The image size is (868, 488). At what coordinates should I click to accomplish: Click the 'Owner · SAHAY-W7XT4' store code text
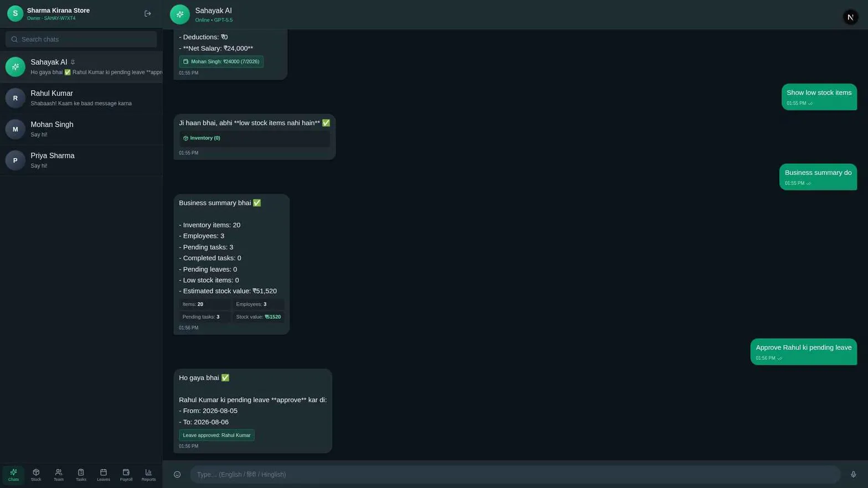(51, 18)
